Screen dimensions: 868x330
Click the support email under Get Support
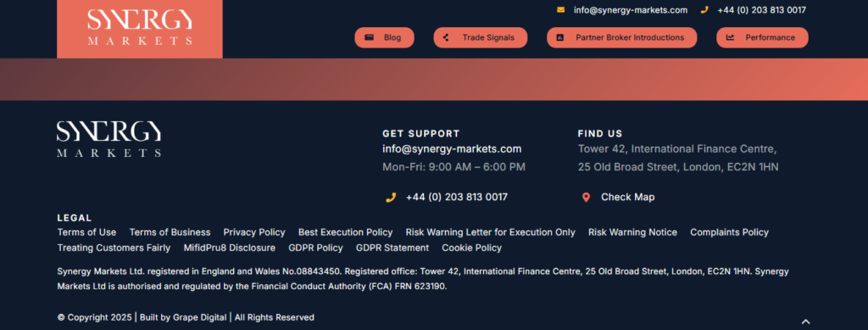click(x=452, y=149)
